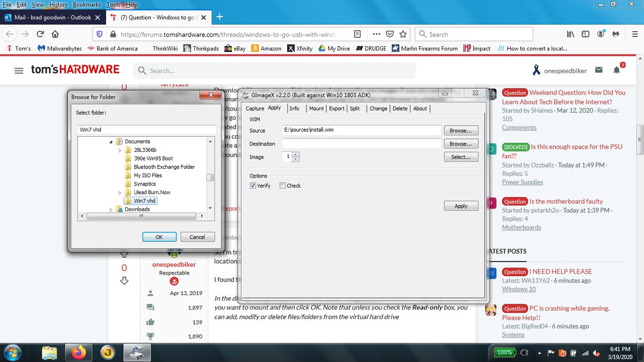
Task: Open Firefox from the taskbar
Action: point(78,353)
